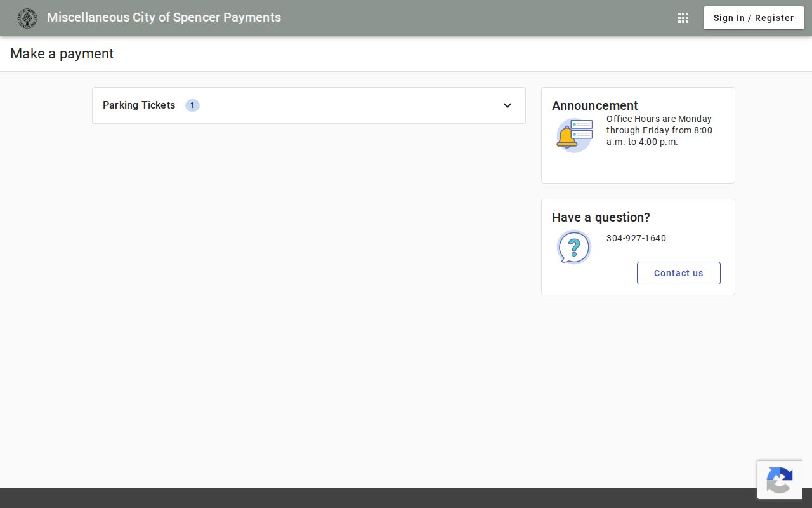
Task: Click the Miscellaneous City of Spencer Payments title
Action: [164, 18]
